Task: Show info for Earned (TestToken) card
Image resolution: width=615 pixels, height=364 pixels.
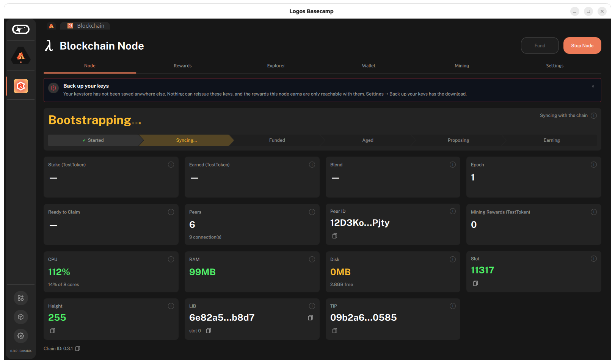Action: click(312, 165)
